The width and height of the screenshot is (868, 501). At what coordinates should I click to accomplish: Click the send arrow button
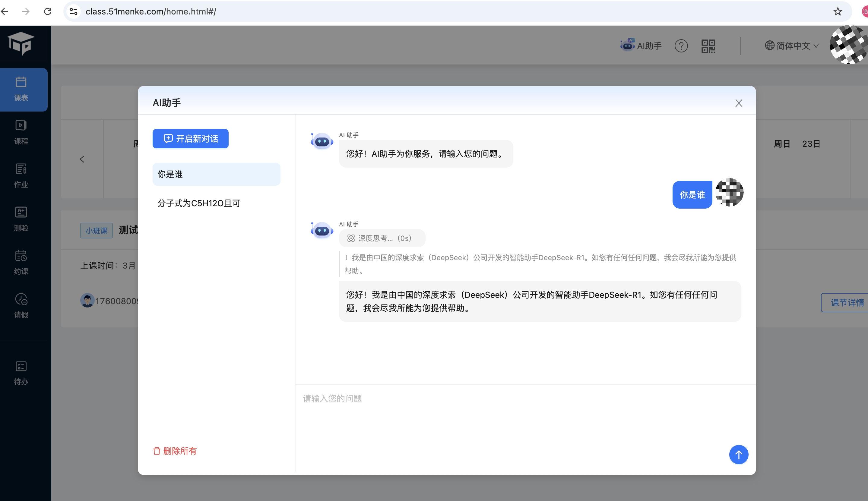point(738,455)
